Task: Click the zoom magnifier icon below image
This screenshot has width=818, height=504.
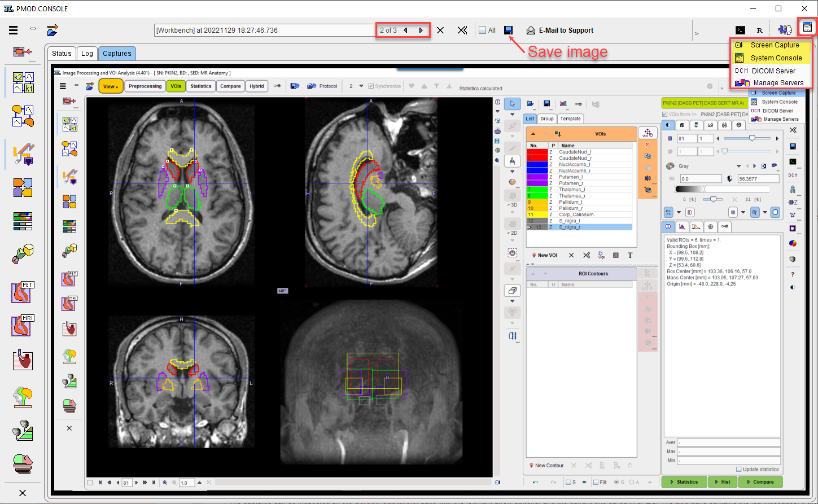Action: tap(165, 483)
